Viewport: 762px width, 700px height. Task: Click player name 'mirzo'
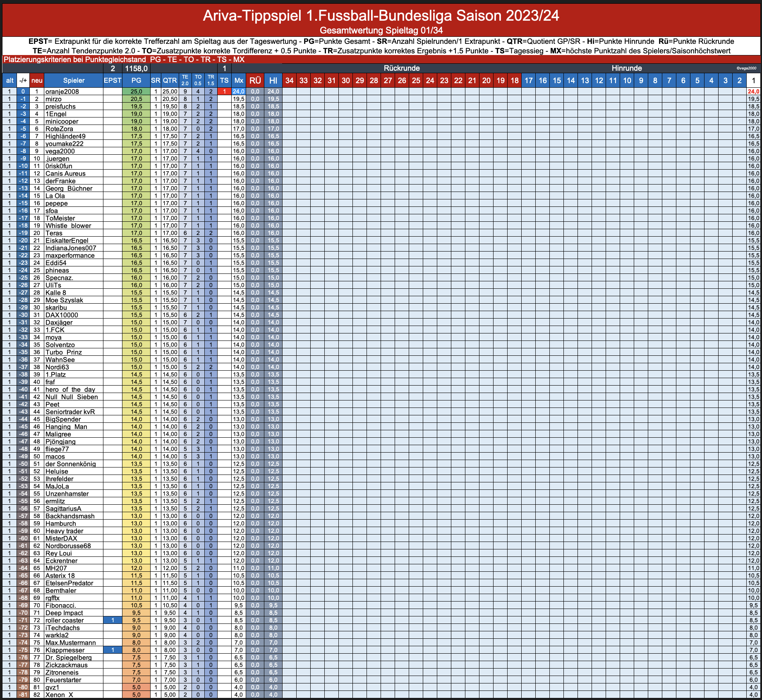pos(53,99)
